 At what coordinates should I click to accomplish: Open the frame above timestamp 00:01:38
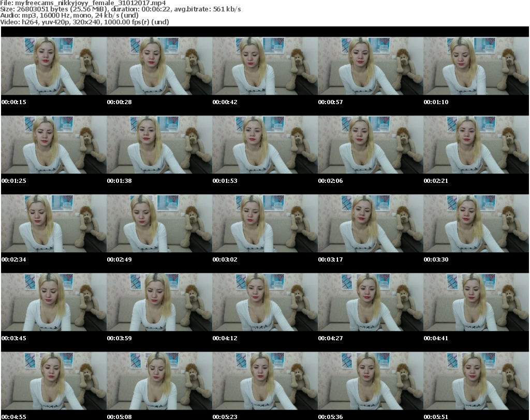click(159, 144)
